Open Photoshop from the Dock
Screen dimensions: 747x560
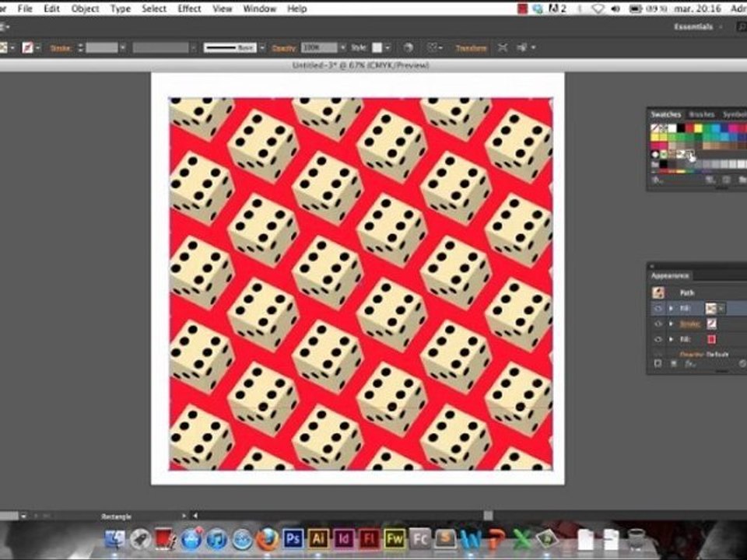[293, 539]
